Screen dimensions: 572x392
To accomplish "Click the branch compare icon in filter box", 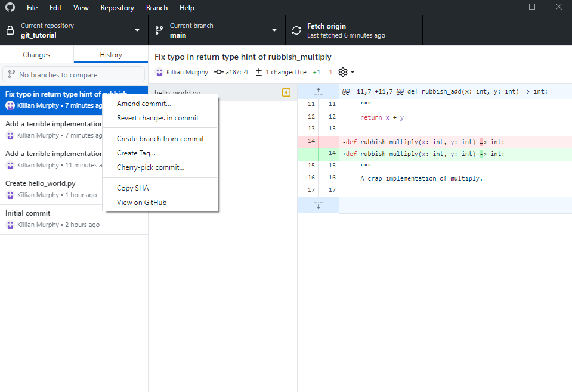I will [x=11, y=74].
